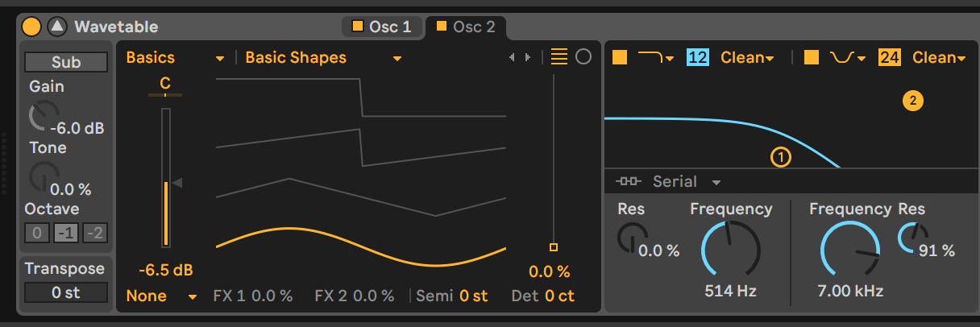Click the -6.0 dB sub gain value
Image resolution: width=980 pixels, height=327 pixels.
click(x=77, y=128)
